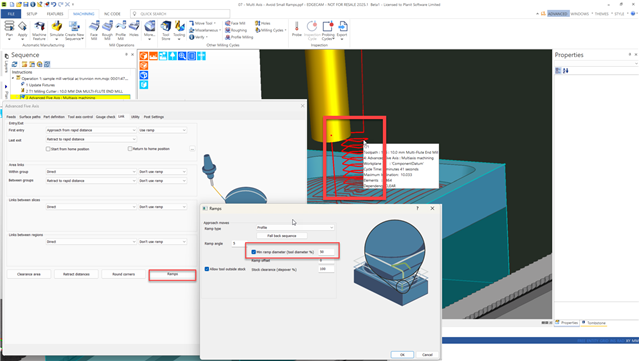Click Create New Sequence icon
Screen dimensions: 639x361
coord(74,30)
